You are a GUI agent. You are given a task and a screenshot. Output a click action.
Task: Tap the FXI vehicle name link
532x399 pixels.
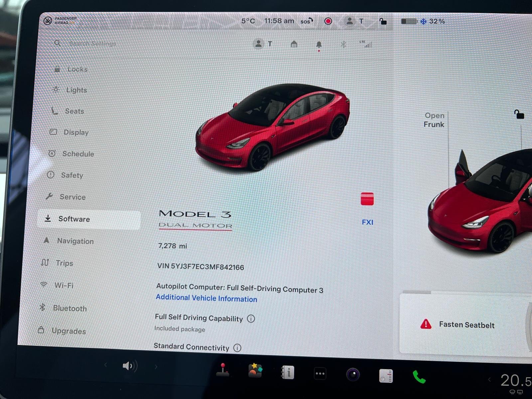click(367, 222)
